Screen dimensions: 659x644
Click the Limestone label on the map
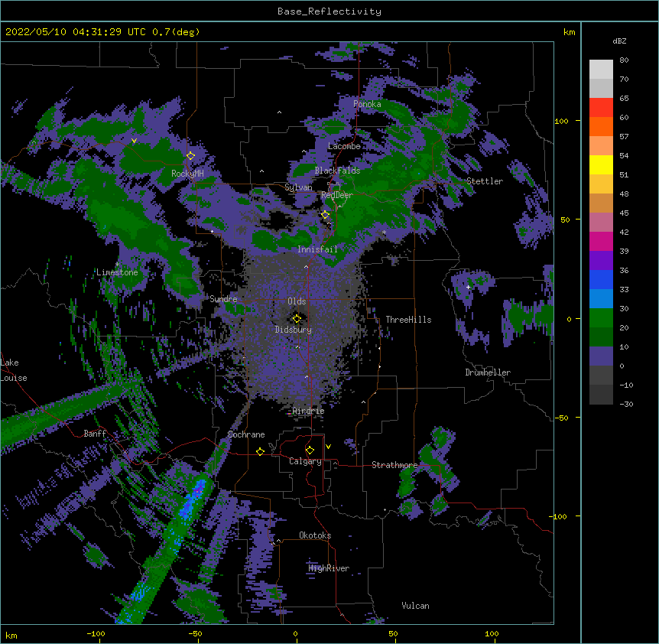(x=117, y=272)
